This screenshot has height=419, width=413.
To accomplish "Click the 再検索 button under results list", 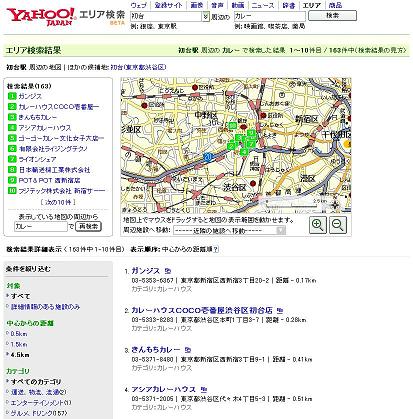I will [x=88, y=226].
